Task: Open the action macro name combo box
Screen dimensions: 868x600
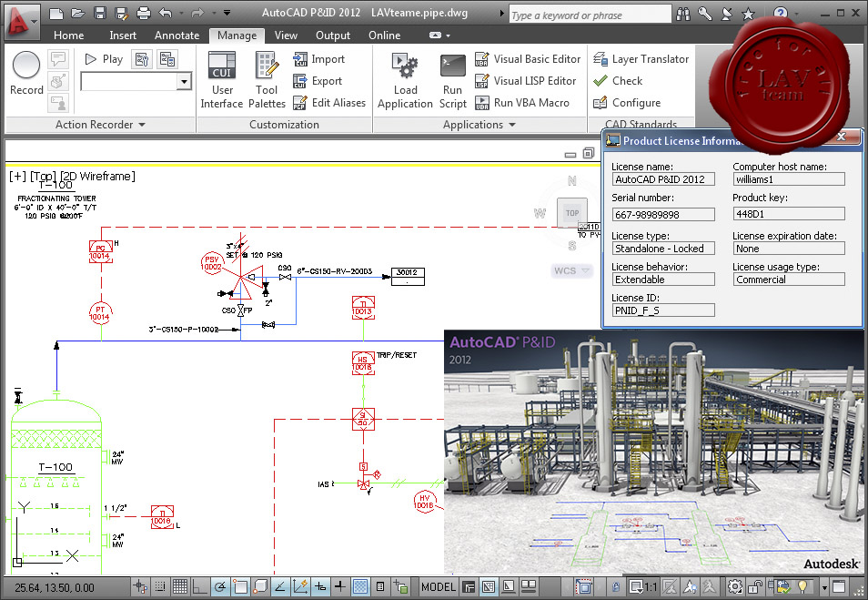Action: click(x=136, y=81)
